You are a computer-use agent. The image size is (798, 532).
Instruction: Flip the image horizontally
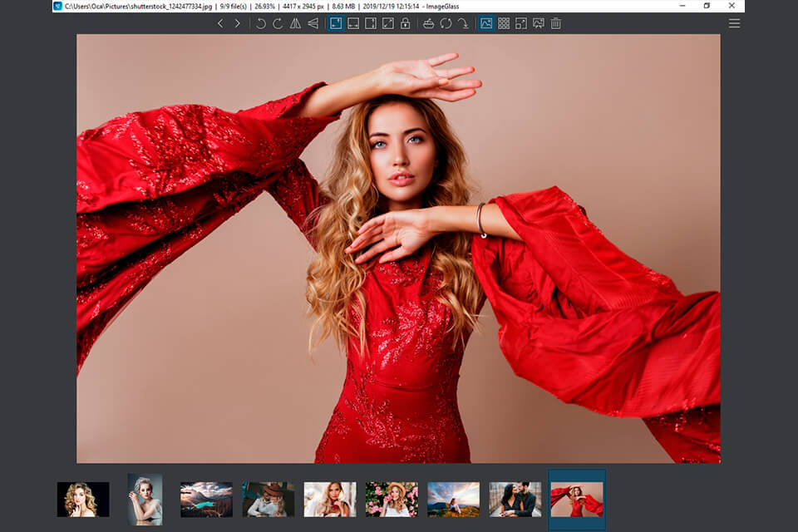click(x=294, y=23)
